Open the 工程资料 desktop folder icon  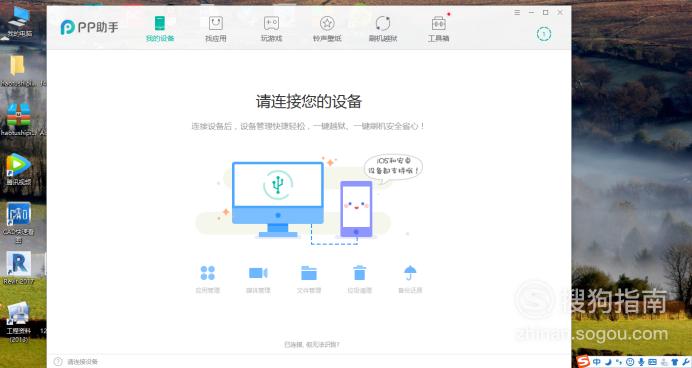[19, 322]
